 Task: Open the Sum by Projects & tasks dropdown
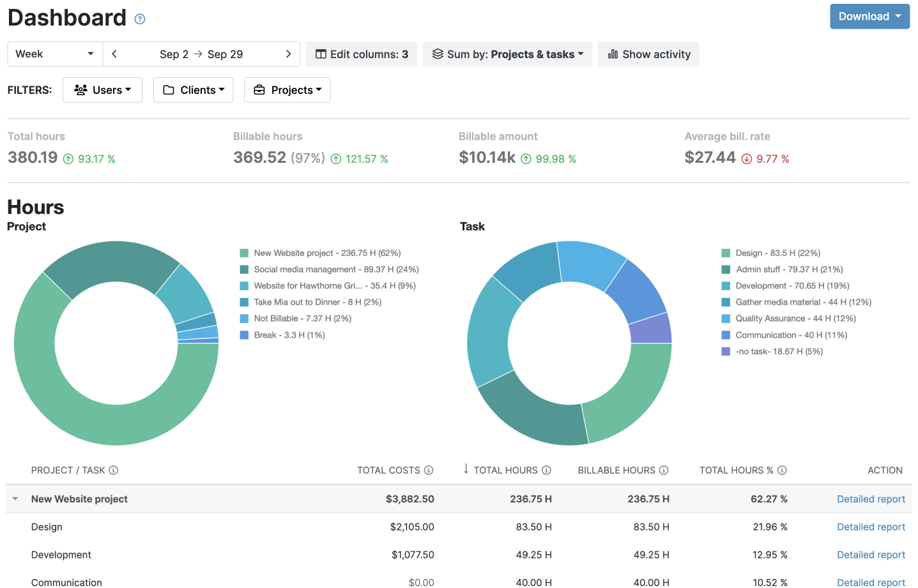click(508, 54)
